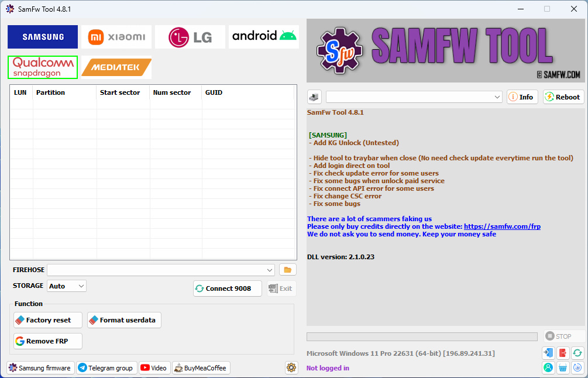This screenshot has height=378, width=588.
Task: Open the Android tab
Action: (264, 37)
